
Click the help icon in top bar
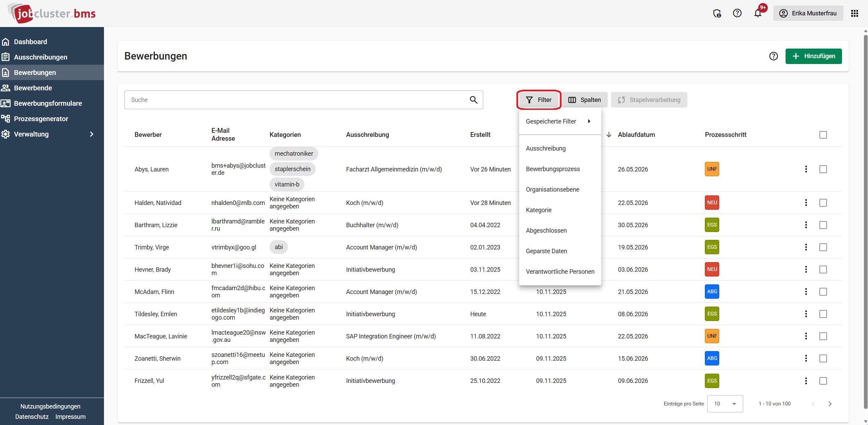pyautogui.click(x=737, y=13)
